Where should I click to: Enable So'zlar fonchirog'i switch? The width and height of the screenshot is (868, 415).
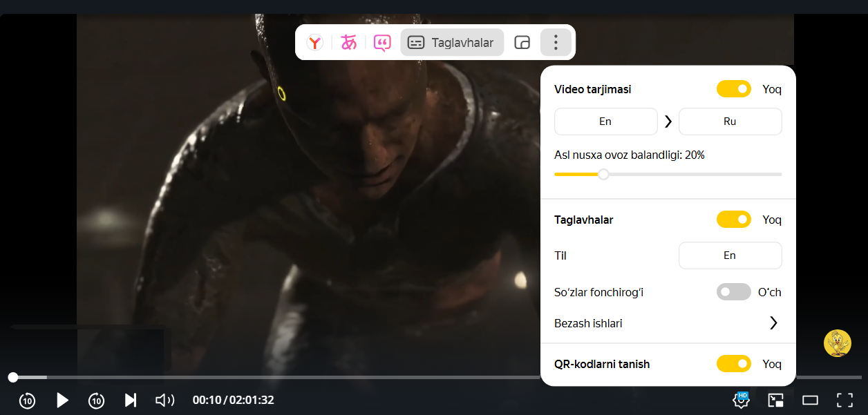(734, 292)
